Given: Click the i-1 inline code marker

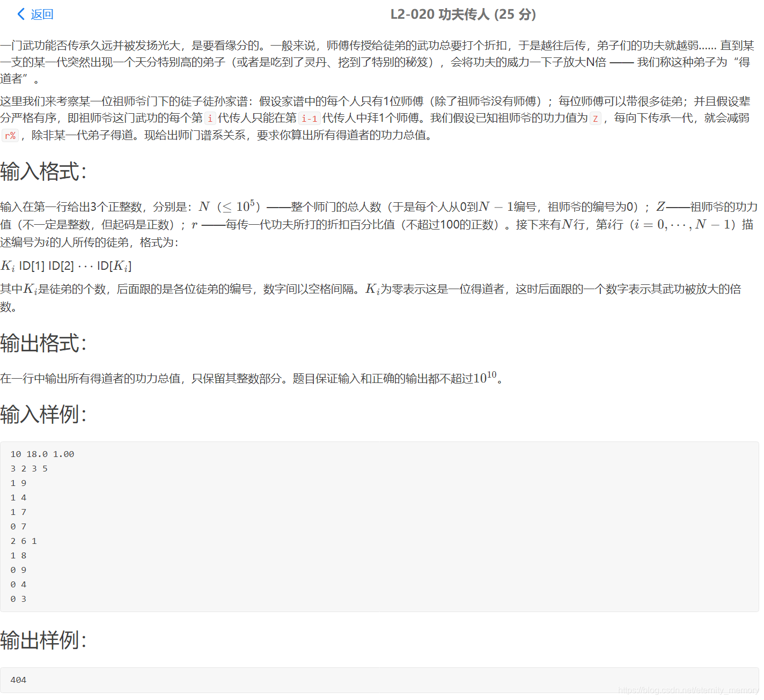Looking at the screenshot, I should tap(310, 119).
